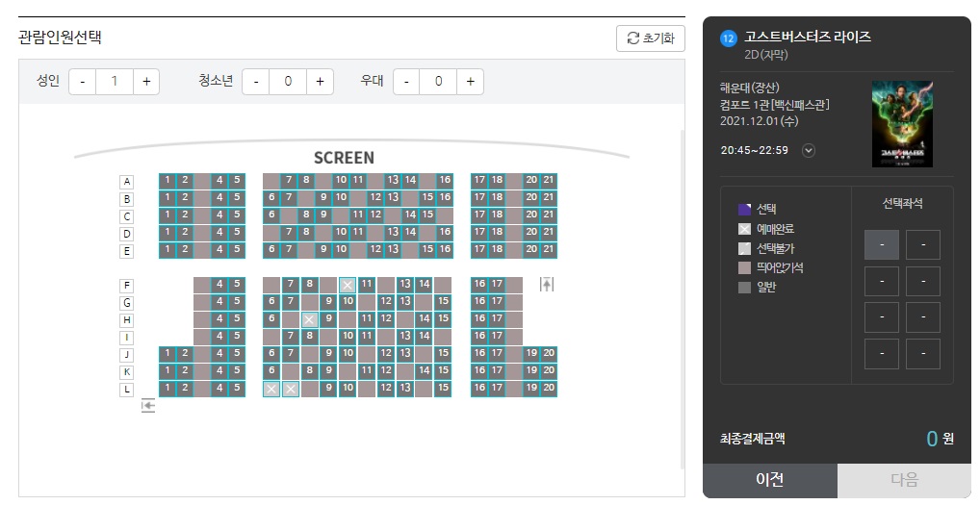This screenshot has height=505, width=980.
Task: Select seat 14 in row H
Action: 425,319
